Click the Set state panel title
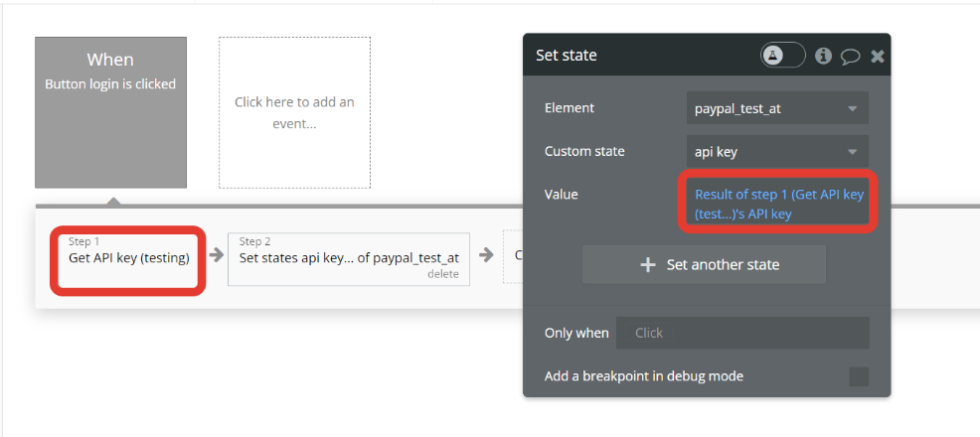The width and height of the screenshot is (980, 437). pyautogui.click(x=567, y=56)
